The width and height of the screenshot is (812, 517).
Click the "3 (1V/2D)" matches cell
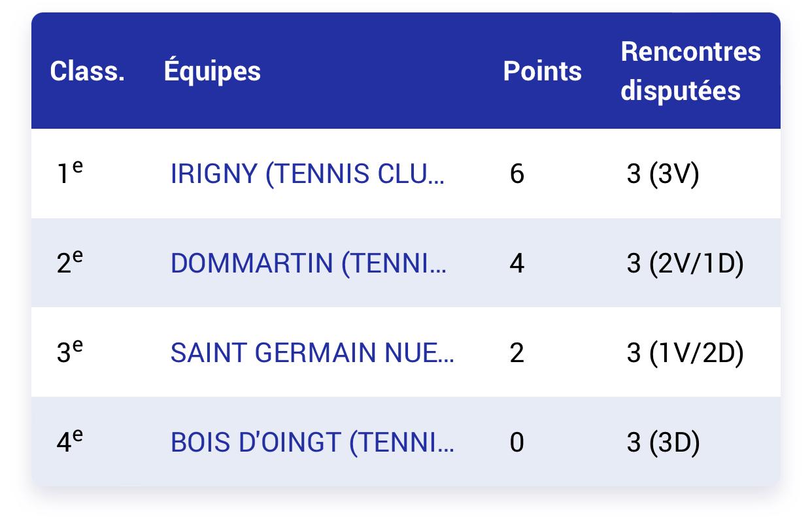click(685, 353)
